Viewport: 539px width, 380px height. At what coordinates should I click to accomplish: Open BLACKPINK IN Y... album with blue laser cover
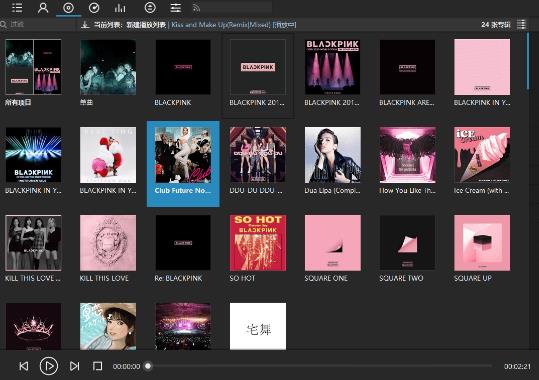pos(33,155)
